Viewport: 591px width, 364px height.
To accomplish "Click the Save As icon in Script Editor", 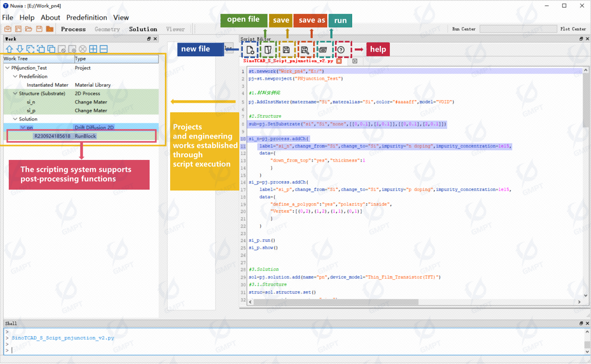I will click(305, 50).
